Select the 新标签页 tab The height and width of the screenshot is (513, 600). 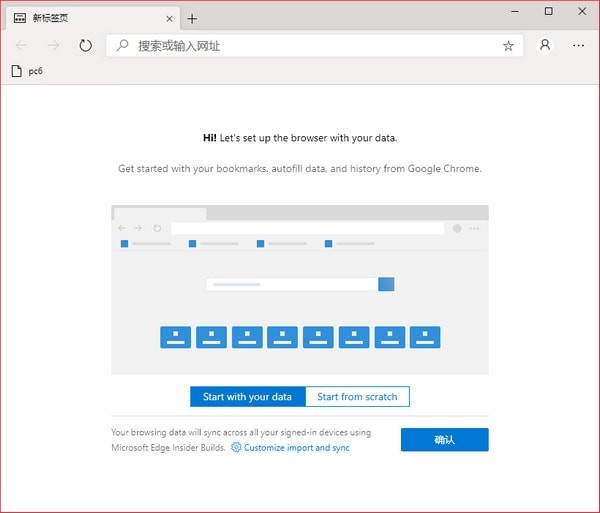tap(93, 18)
